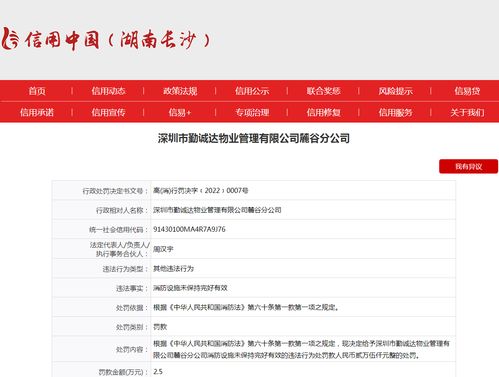Screen dimensions: 499x377
Task: Select 联合奖惩 in navigation
Action: click(324, 91)
